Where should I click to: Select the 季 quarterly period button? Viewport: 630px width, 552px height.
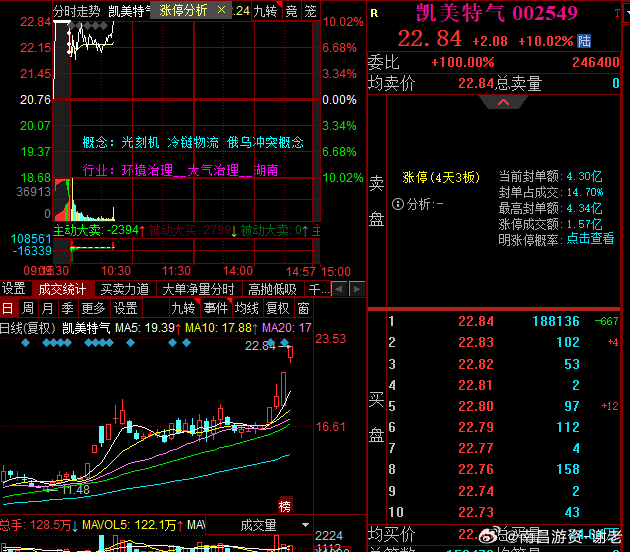click(x=67, y=309)
